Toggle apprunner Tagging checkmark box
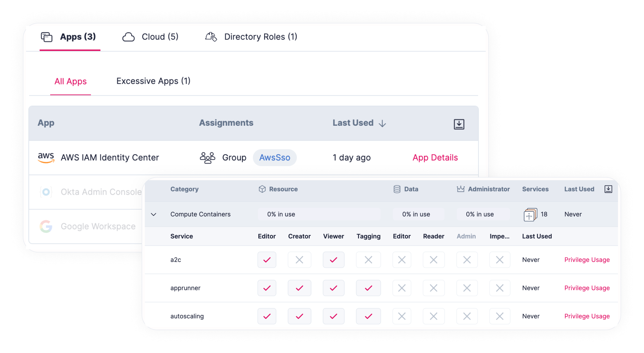Viewport: 644px width, 353px height. click(369, 288)
